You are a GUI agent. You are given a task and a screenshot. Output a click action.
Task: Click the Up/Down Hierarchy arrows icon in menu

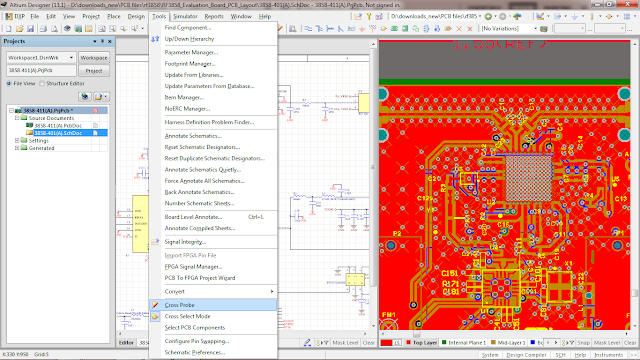[x=155, y=39]
